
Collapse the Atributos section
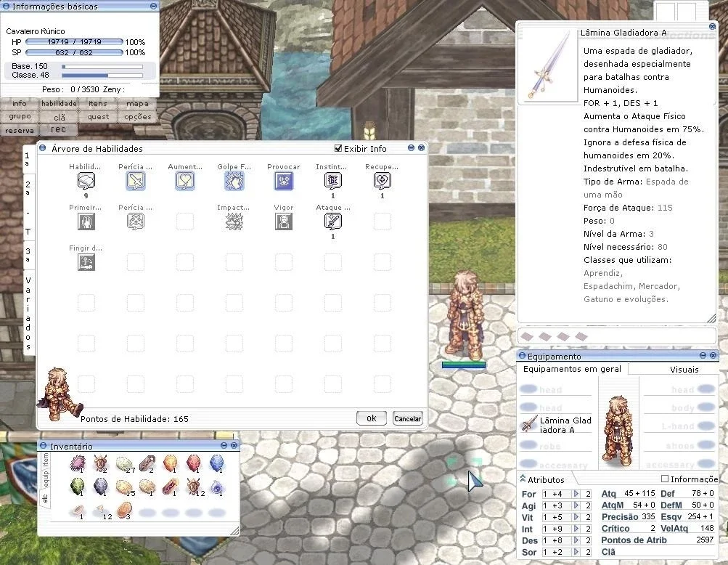(523, 479)
